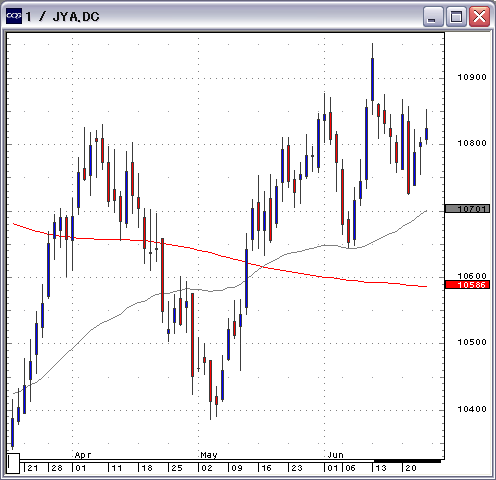Click date label 21 on time axis
496x480 pixels.
pos(33,468)
